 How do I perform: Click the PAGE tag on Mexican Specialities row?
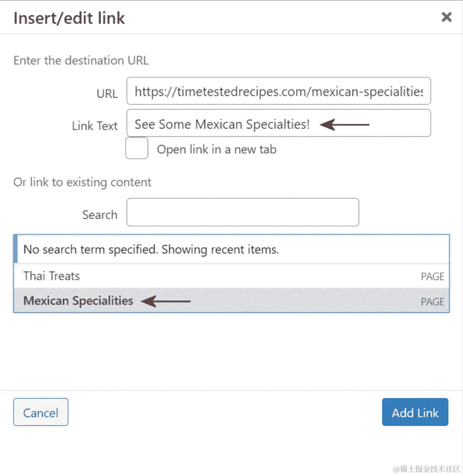(432, 302)
